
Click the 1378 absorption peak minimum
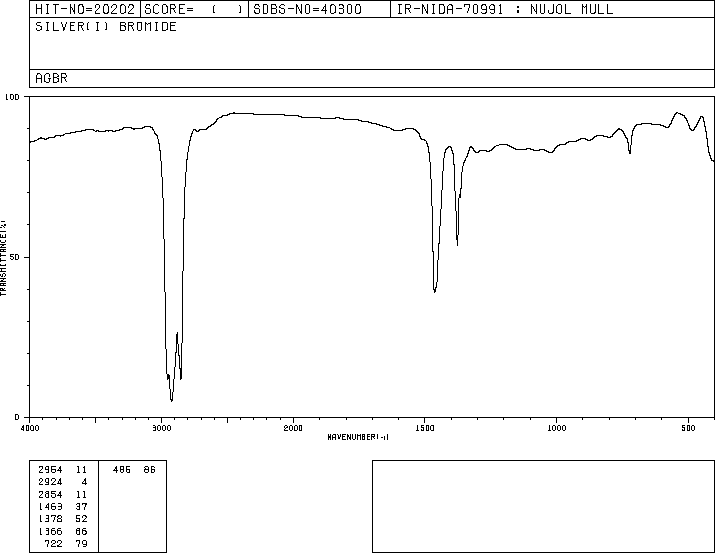[457, 244]
